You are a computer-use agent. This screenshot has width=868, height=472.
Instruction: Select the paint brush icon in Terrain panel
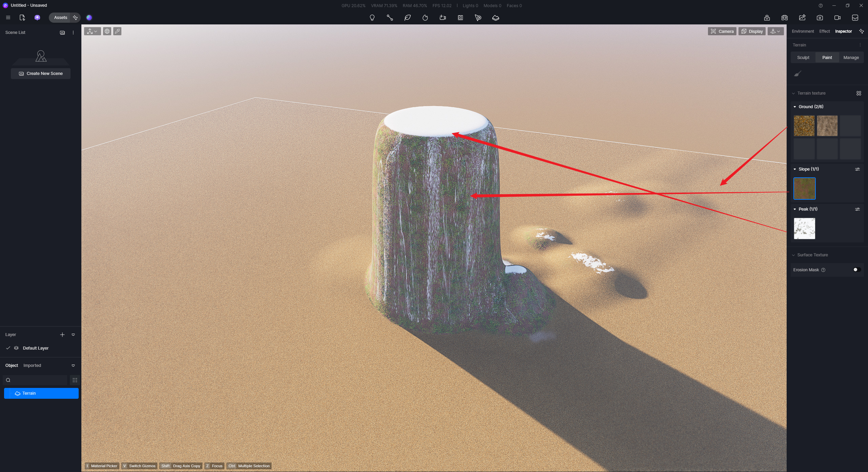click(x=798, y=74)
